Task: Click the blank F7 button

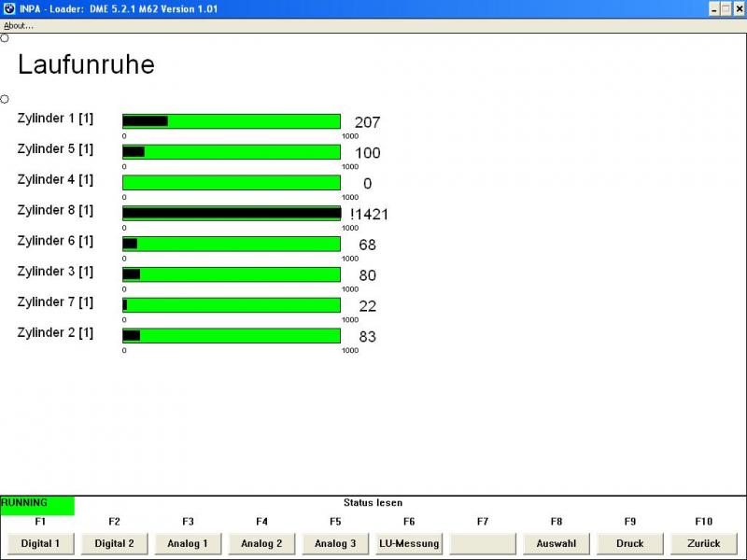Action: (483, 543)
